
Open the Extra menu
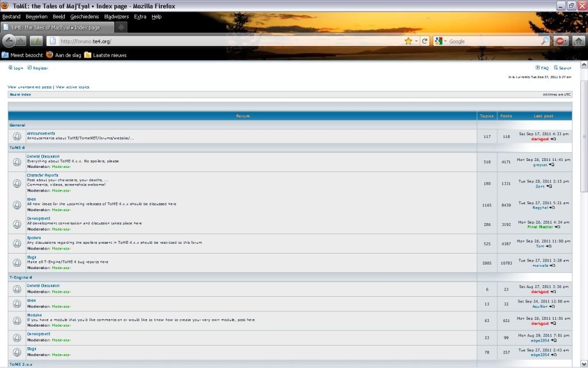(140, 17)
